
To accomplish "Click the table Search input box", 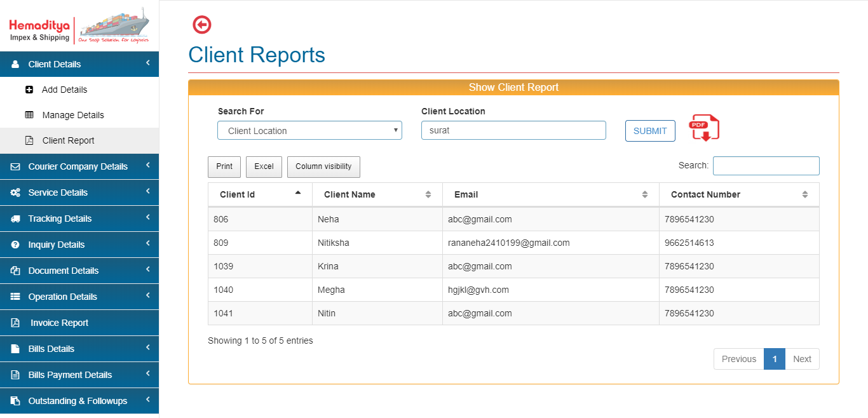I will [766, 166].
